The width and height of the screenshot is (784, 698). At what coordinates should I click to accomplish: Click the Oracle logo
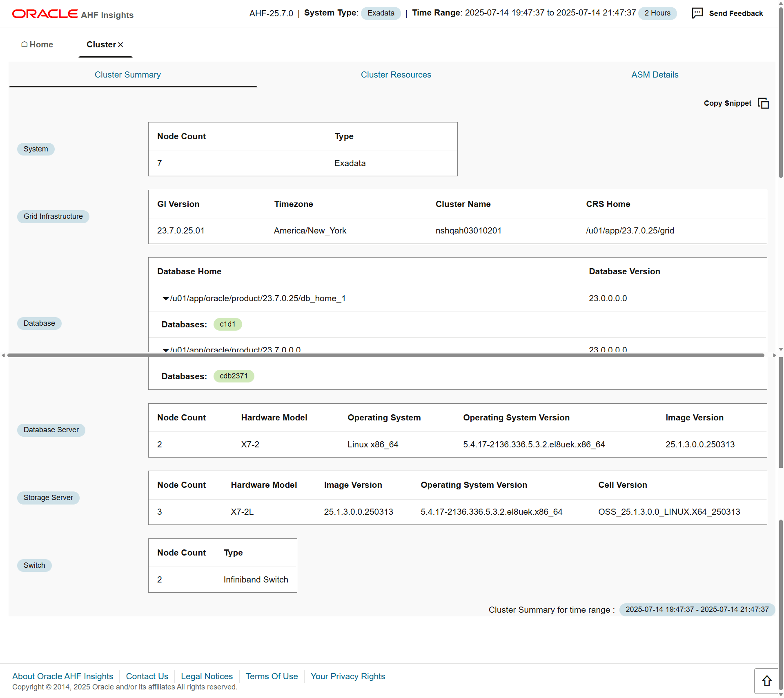pyautogui.click(x=45, y=14)
